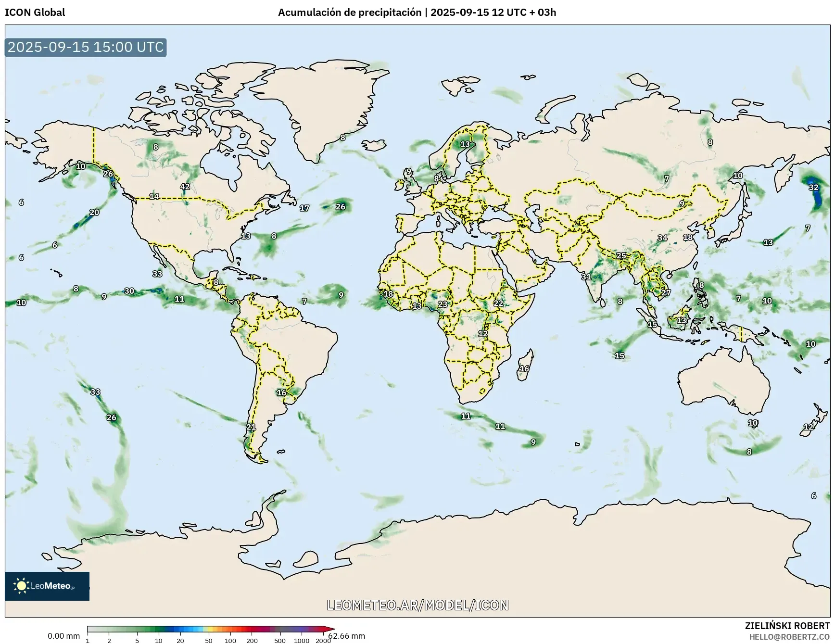The image size is (835, 644).
Task: Click the value 12 near New Zealand
Action: (x=809, y=427)
